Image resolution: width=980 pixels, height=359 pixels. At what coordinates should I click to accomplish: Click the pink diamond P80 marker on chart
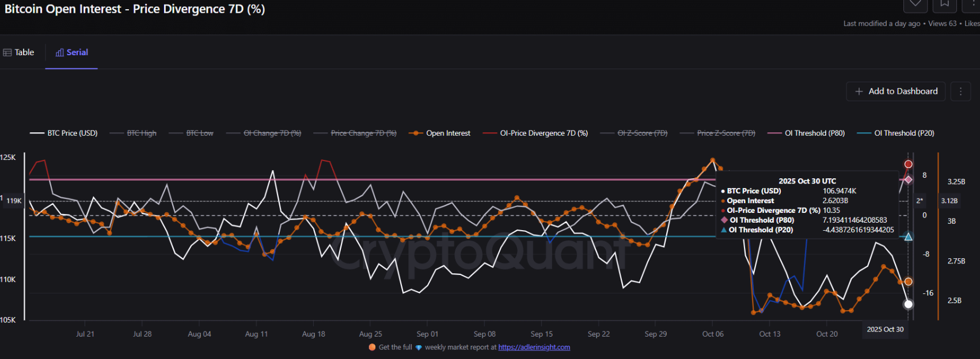[x=908, y=179]
